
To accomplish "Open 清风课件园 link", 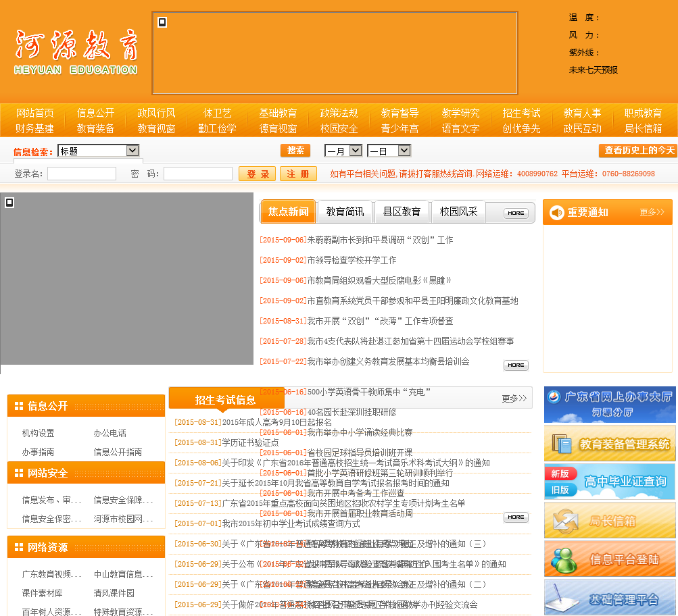I will click(x=114, y=594).
